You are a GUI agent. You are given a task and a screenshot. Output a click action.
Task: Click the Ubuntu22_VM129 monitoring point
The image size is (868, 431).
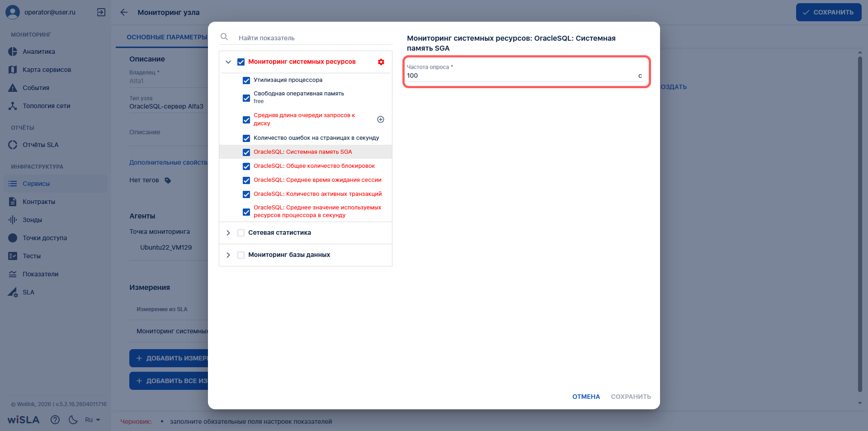click(166, 247)
